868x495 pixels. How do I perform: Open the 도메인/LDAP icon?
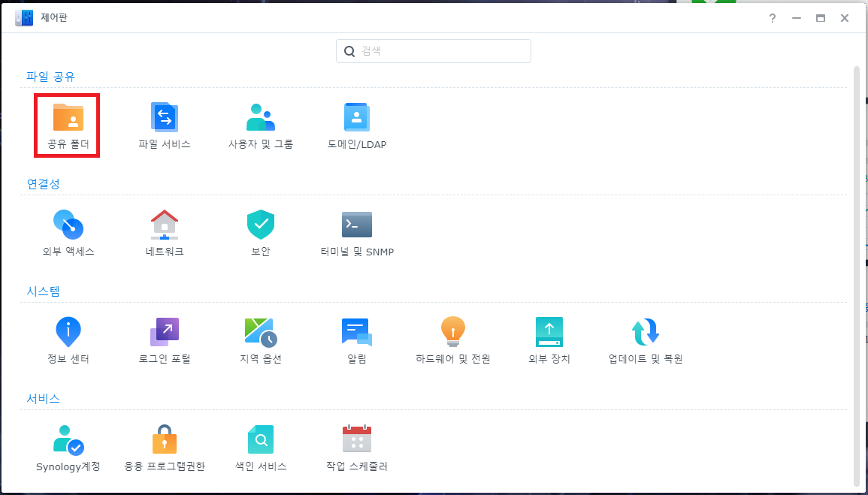click(357, 119)
